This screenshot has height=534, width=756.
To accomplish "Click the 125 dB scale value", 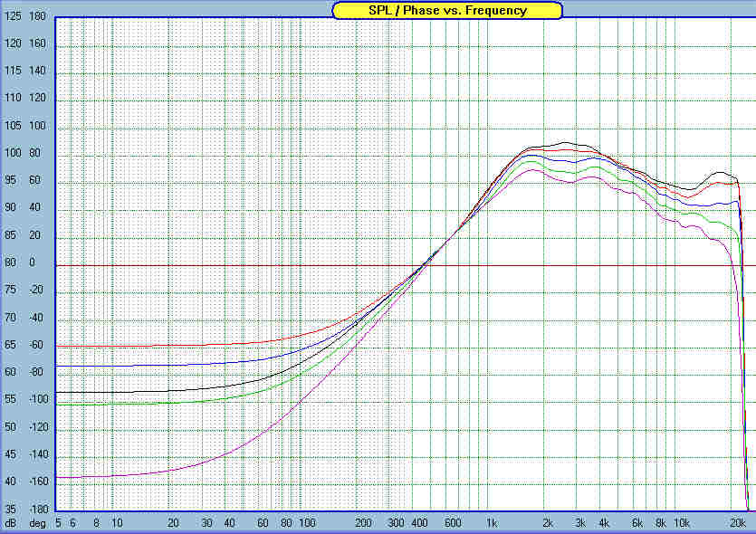I will click(13, 16).
